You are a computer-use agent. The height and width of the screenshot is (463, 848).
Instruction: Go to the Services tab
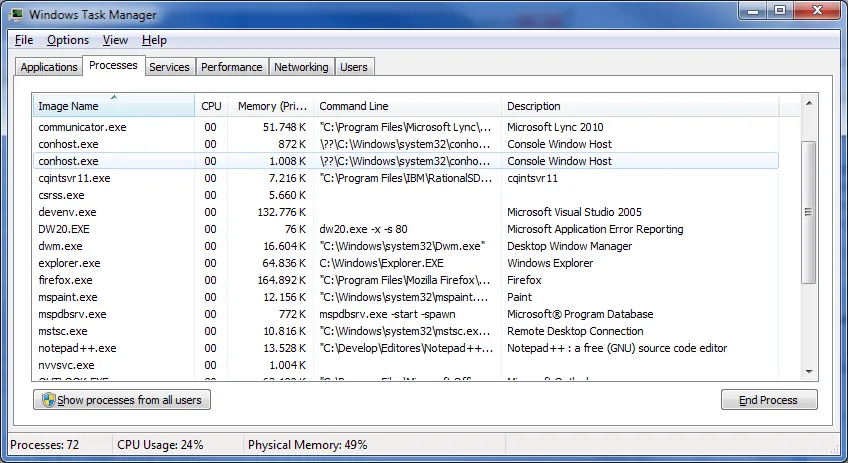click(169, 67)
